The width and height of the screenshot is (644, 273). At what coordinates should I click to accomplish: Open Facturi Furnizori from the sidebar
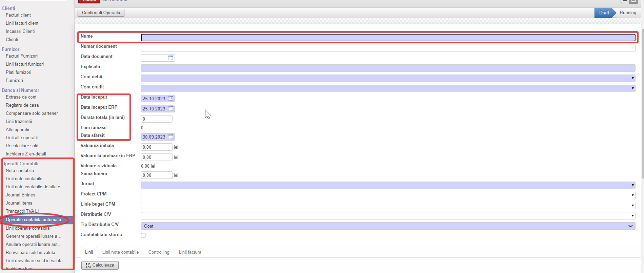click(x=22, y=56)
